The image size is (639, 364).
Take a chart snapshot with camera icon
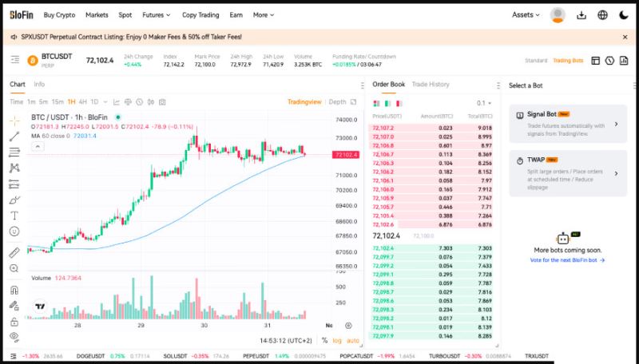point(162,102)
